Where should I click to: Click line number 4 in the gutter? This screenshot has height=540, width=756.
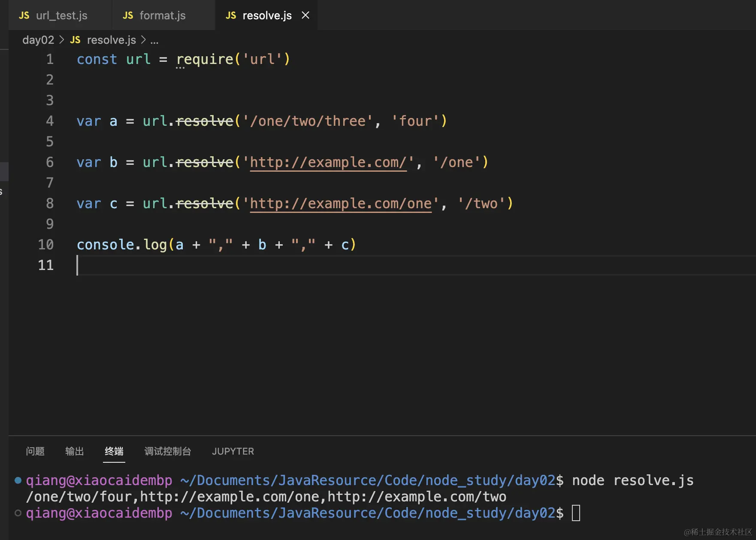pyautogui.click(x=50, y=121)
